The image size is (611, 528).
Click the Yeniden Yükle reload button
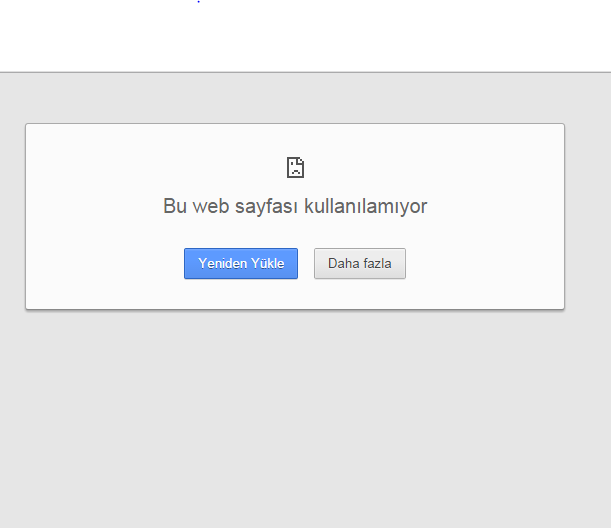241,263
